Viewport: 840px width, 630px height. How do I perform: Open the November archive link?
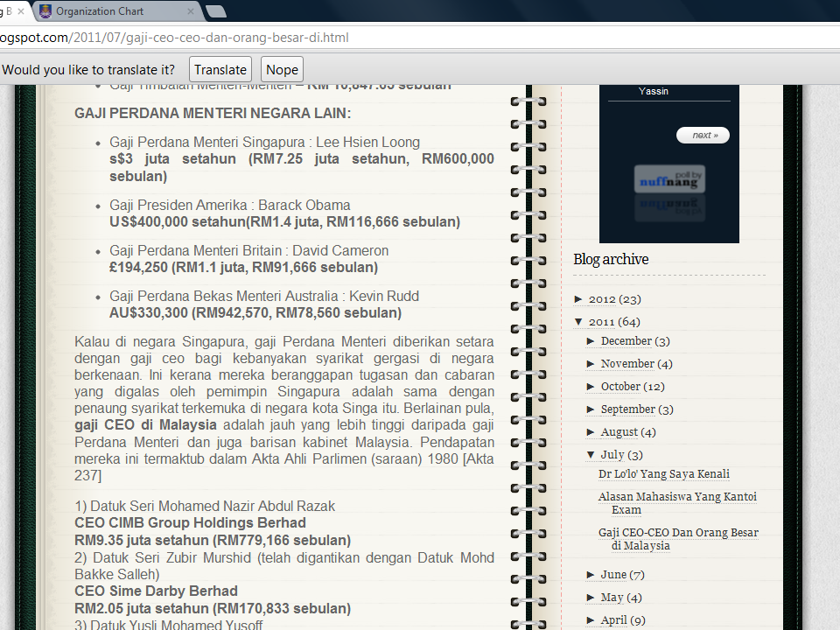[x=627, y=364]
